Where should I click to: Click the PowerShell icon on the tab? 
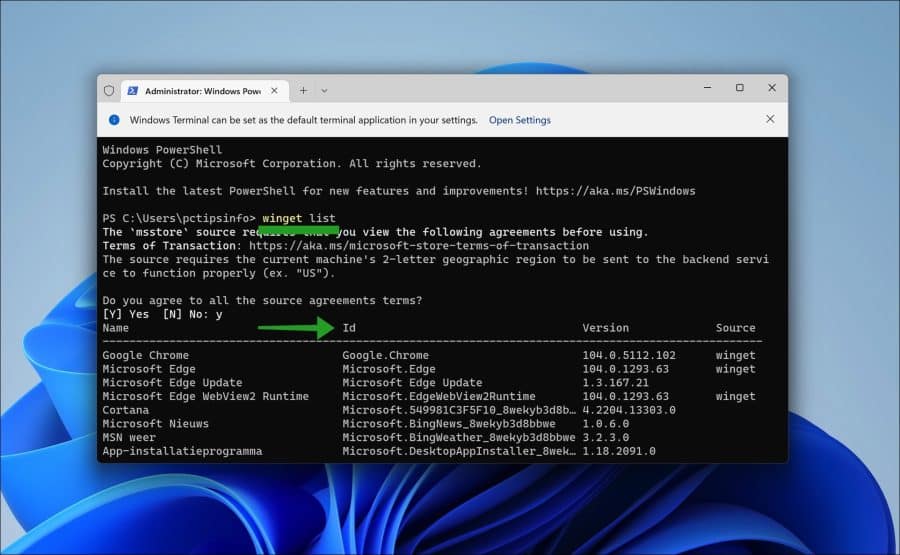(x=133, y=91)
